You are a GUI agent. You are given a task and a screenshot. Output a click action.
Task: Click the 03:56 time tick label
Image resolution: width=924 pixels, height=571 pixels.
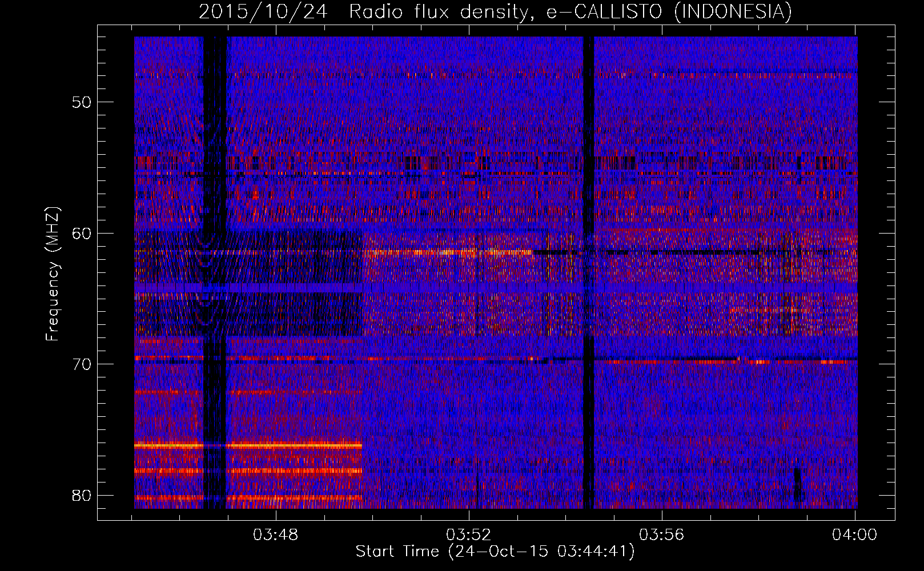click(x=662, y=535)
